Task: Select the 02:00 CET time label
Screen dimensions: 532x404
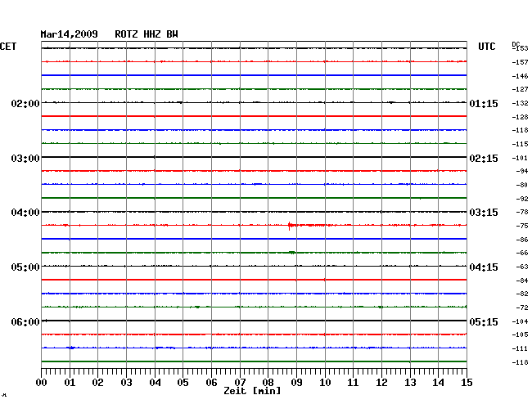Action: (25, 103)
